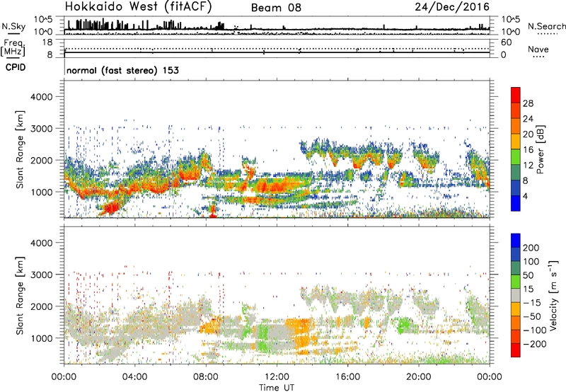Click the light green power segment between 12 and 16
The image size is (566, 392).
516,157
